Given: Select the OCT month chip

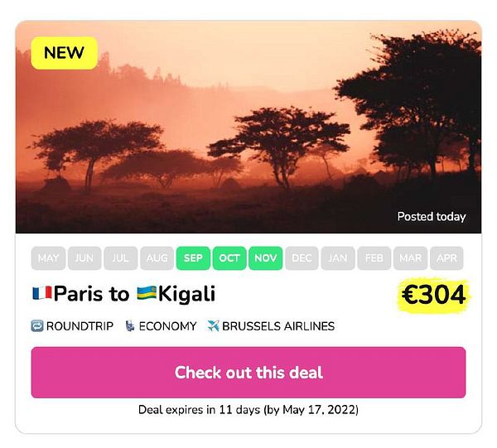Looking at the screenshot, I should [229, 258].
